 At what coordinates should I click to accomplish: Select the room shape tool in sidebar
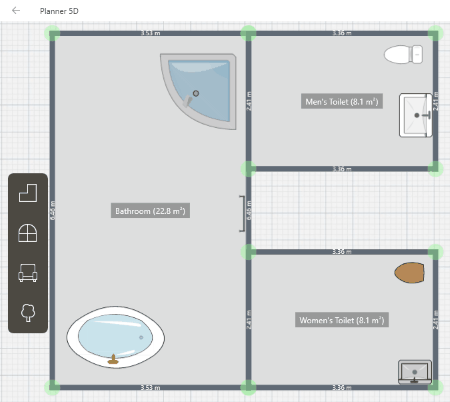(x=28, y=193)
